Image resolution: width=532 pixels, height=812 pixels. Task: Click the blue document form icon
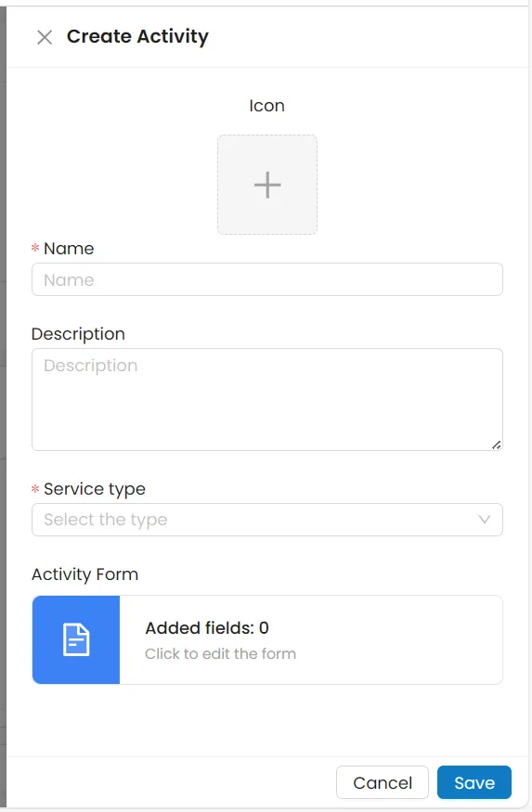76,639
